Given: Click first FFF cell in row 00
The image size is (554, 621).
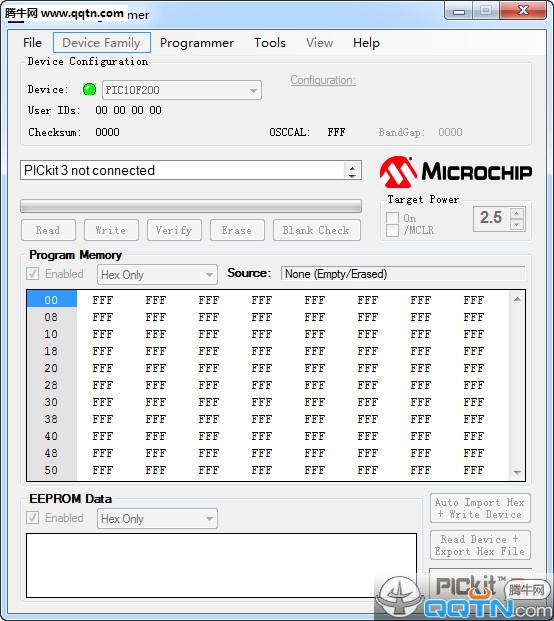Looking at the screenshot, I should coord(103,300).
